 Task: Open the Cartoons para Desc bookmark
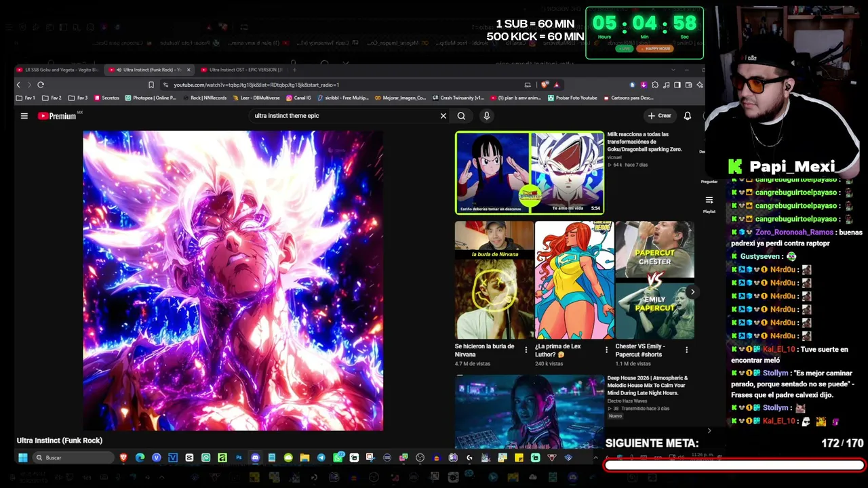point(629,98)
